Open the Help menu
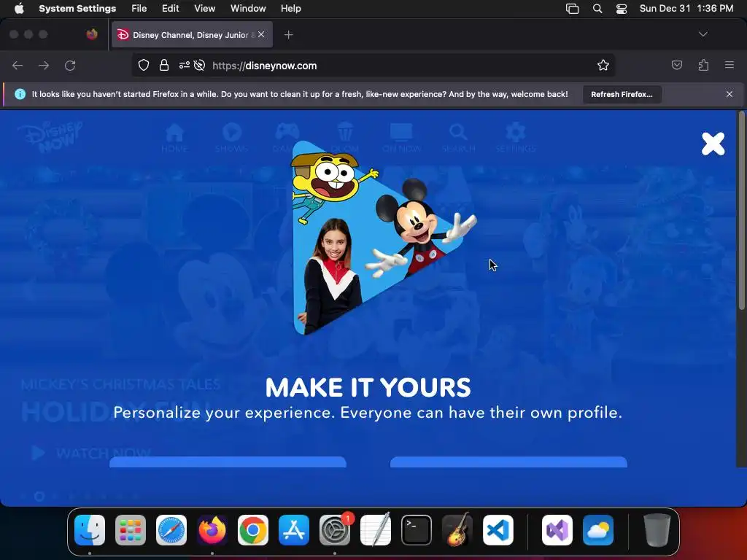 tap(290, 9)
